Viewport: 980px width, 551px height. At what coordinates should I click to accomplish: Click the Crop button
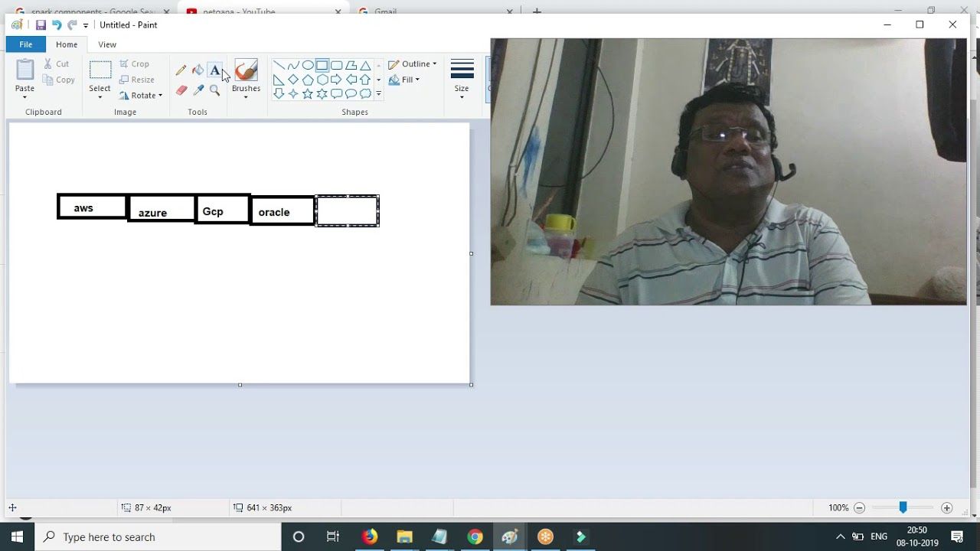[x=134, y=64]
